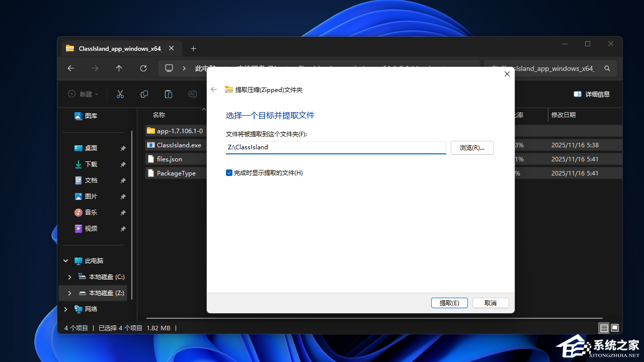Maximize the File Explorer window
The height and width of the screenshot is (362, 644).
(x=588, y=44)
